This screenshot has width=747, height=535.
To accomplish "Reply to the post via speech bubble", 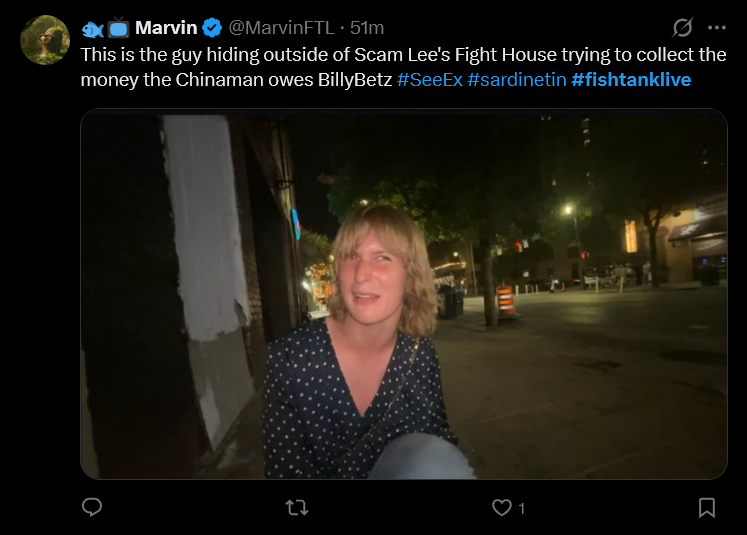I will click(x=92, y=507).
